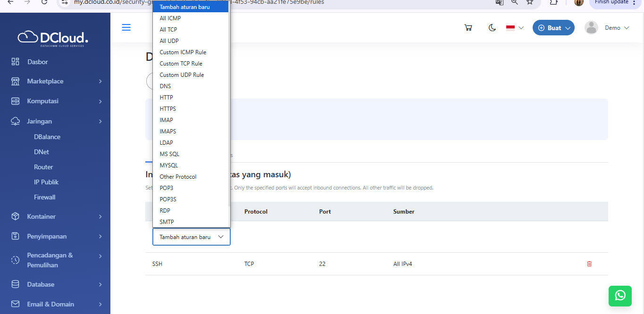Click the blue Buat button
This screenshot has height=314, width=644.
click(x=553, y=28)
